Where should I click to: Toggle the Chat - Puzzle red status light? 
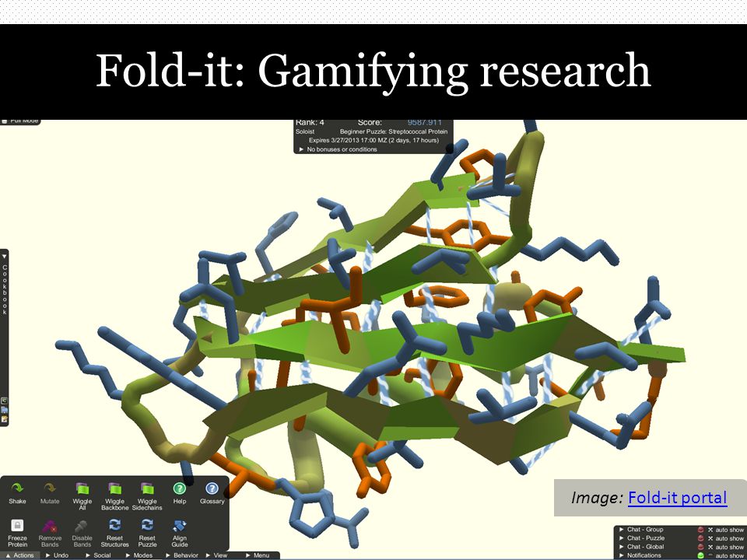pyautogui.click(x=701, y=538)
